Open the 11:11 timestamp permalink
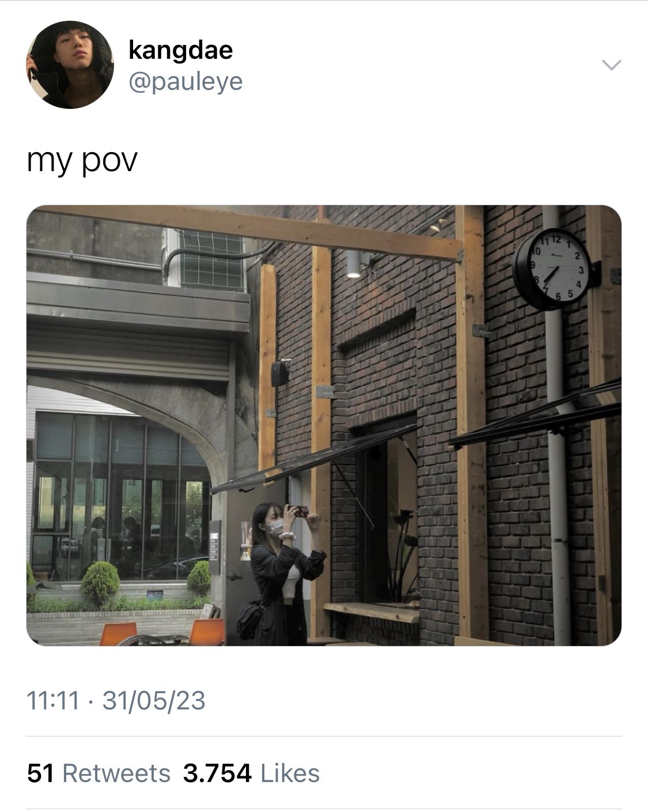 click(53, 701)
